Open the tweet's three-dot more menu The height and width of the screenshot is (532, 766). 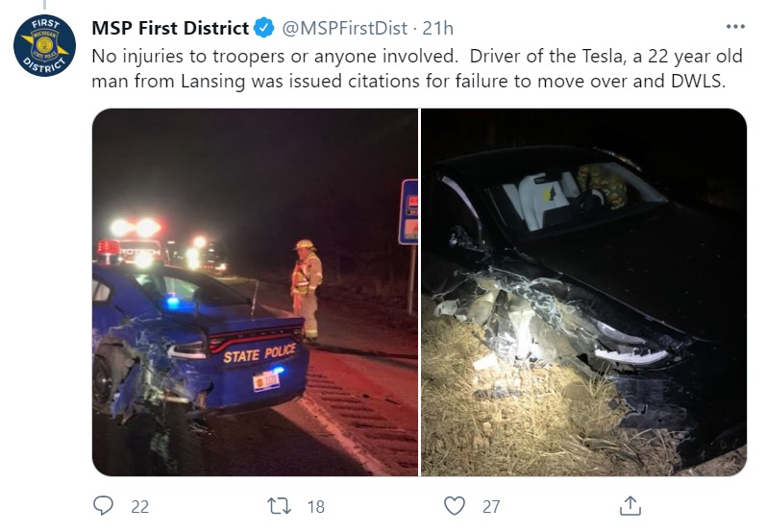[735, 27]
